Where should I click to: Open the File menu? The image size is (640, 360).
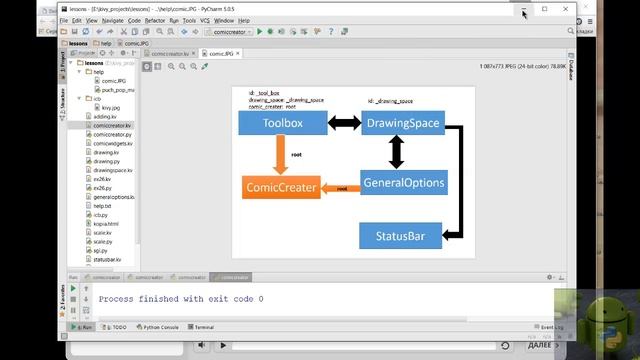point(64,20)
